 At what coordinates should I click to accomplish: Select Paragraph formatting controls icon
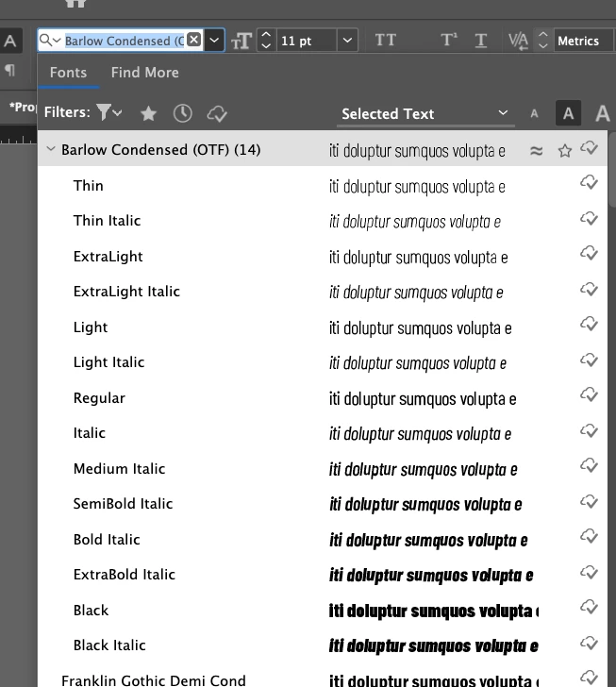click(9, 70)
